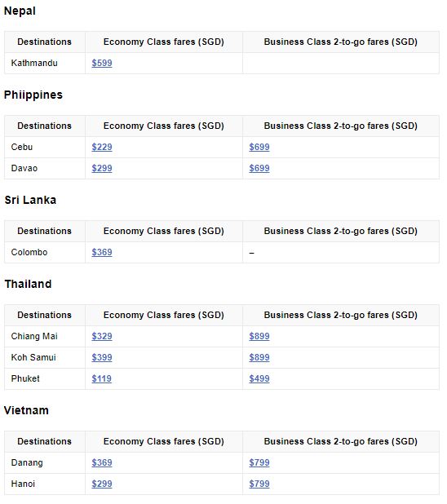Open Kathmandu economy fare $599 link

tap(102, 63)
